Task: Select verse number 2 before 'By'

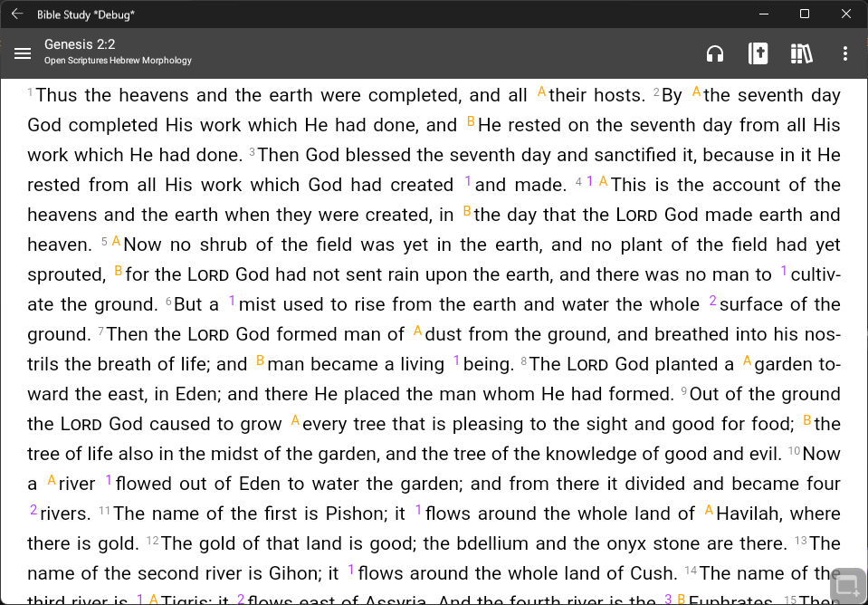Action: [656, 92]
